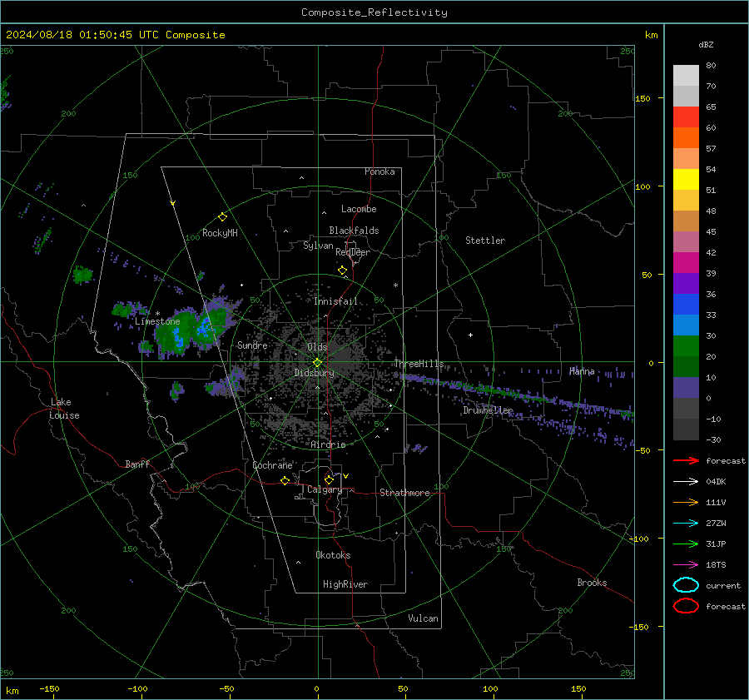
Task: Click the HighRiver town label
Action: [345, 584]
